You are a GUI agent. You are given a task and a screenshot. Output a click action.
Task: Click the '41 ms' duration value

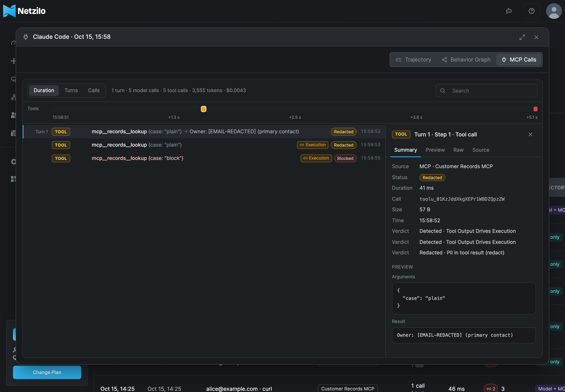pos(426,188)
